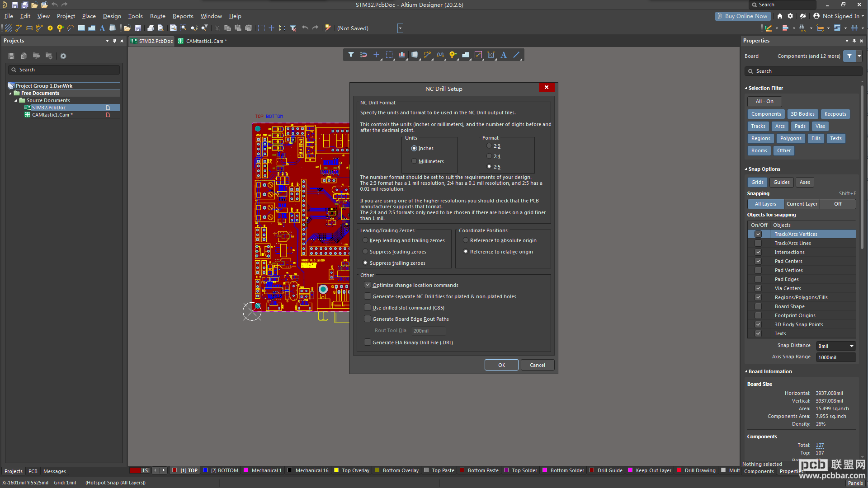Select the Millimeters units radio button
868x488 pixels.
point(414,161)
